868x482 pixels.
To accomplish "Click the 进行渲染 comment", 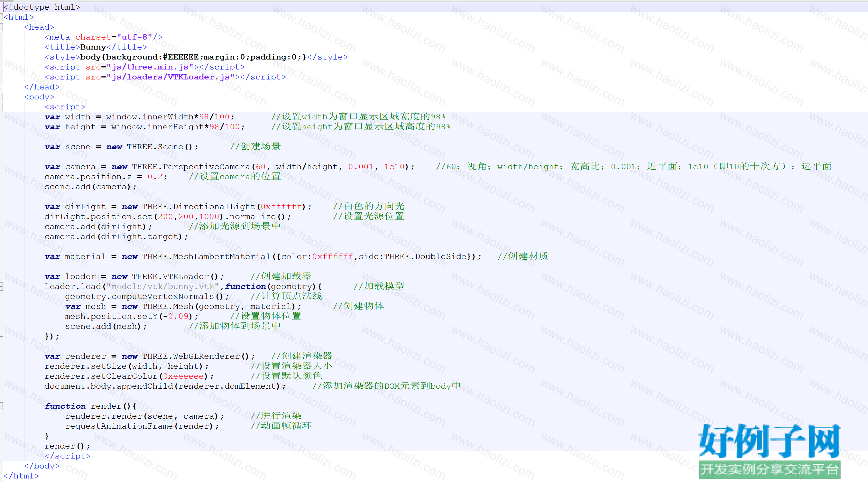I will 276,416.
